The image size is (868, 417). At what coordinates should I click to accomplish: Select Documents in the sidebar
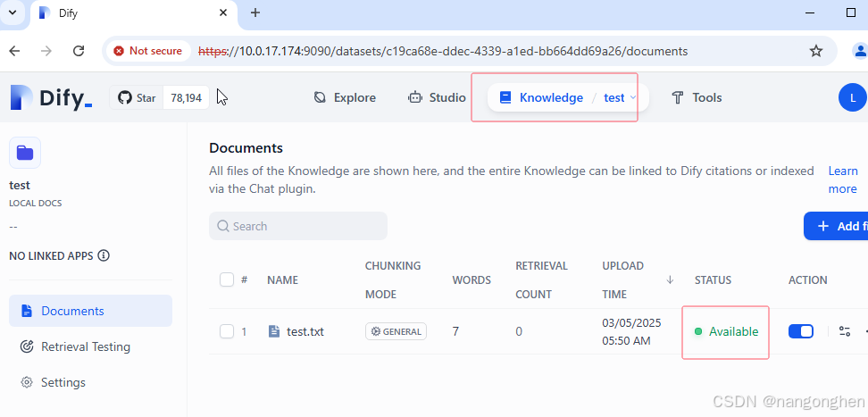(x=91, y=311)
